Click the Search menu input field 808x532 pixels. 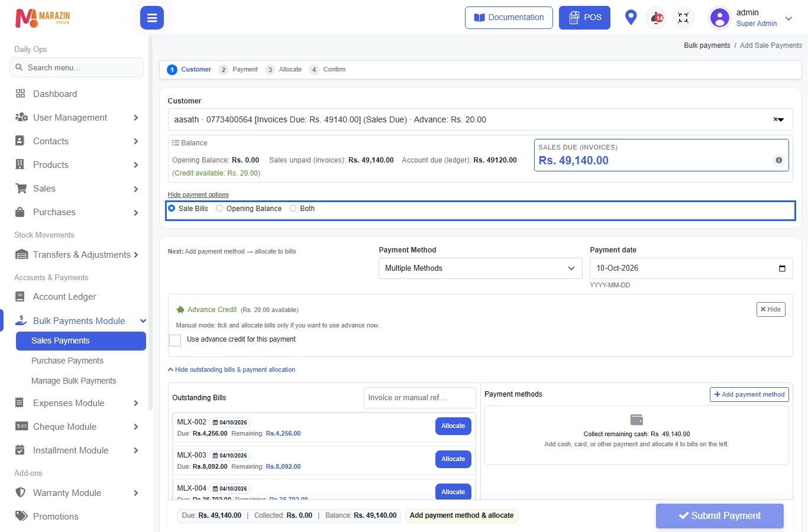tap(76, 67)
